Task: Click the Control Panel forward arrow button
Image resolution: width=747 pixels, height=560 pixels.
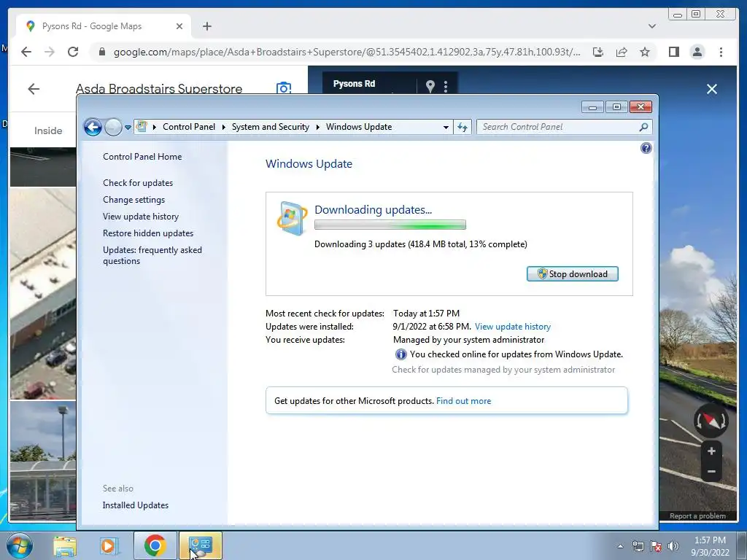Action: (113, 127)
